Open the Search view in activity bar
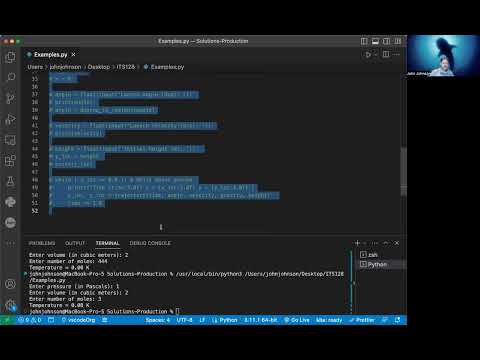Image resolution: width=480 pixels, height=360 pixels. point(10,78)
